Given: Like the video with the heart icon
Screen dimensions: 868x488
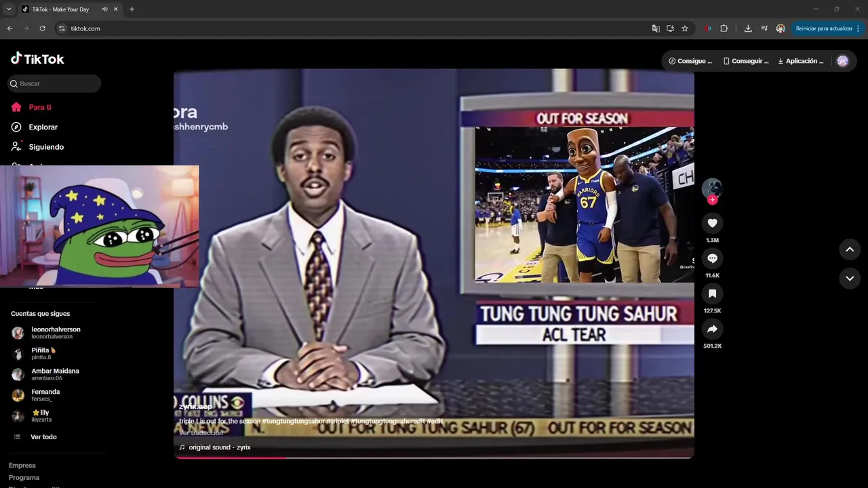Looking at the screenshot, I should click(712, 223).
